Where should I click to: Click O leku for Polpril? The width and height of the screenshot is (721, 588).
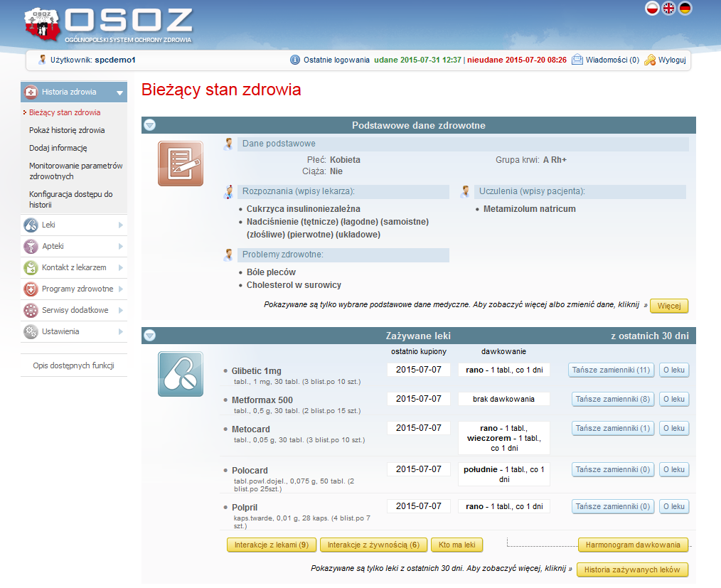pyautogui.click(x=673, y=507)
